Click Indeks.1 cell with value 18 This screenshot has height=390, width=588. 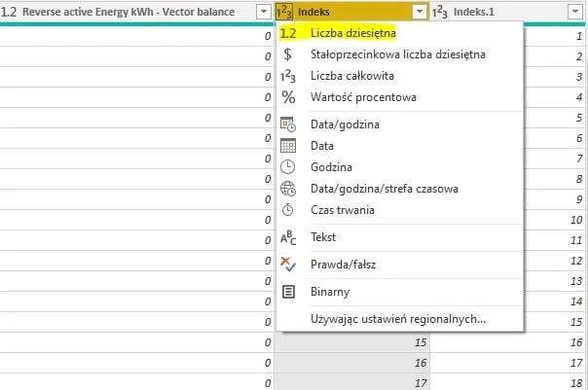point(509,383)
